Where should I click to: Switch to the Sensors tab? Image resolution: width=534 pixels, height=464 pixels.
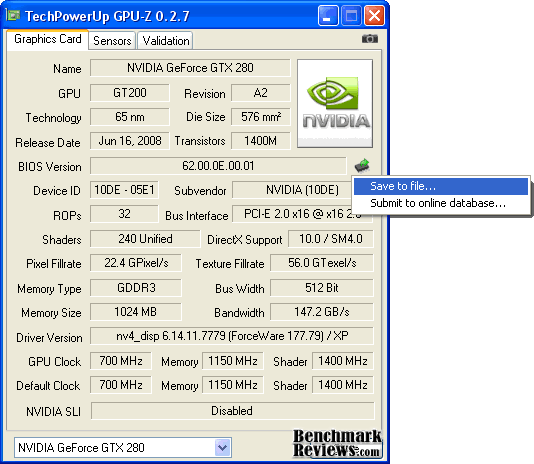tap(112, 41)
